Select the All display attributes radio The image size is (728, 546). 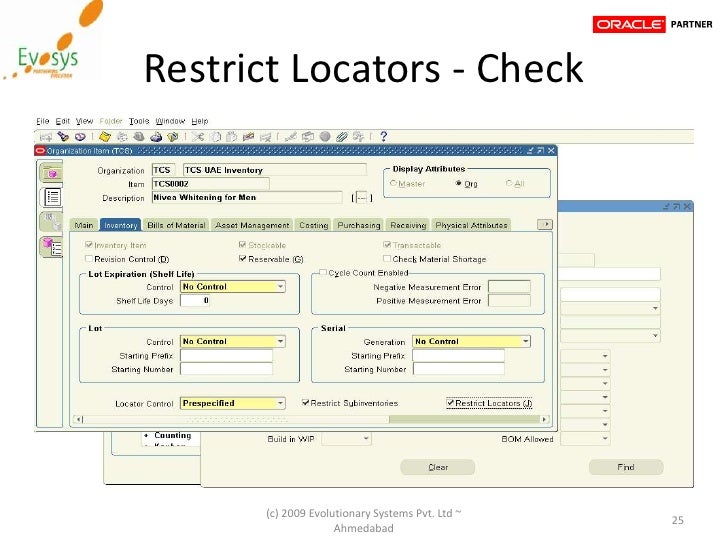click(x=509, y=183)
